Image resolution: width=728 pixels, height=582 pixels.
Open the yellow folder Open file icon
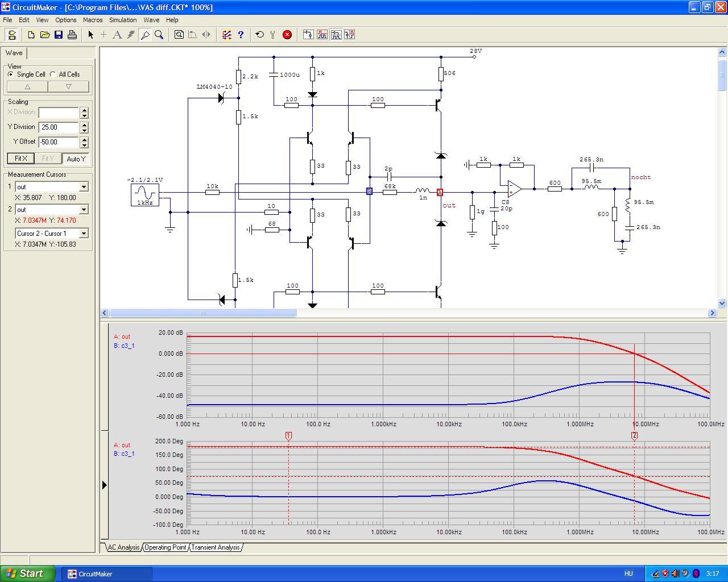point(45,35)
